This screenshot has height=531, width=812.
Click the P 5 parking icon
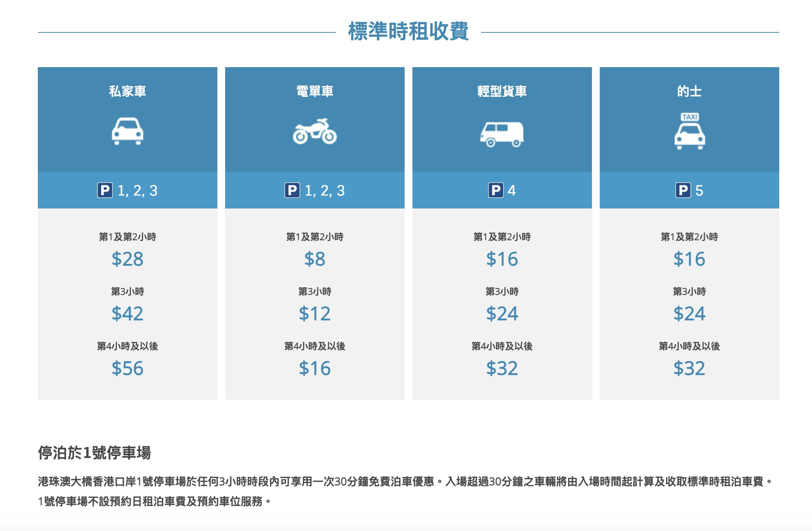click(x=683, y=191)
